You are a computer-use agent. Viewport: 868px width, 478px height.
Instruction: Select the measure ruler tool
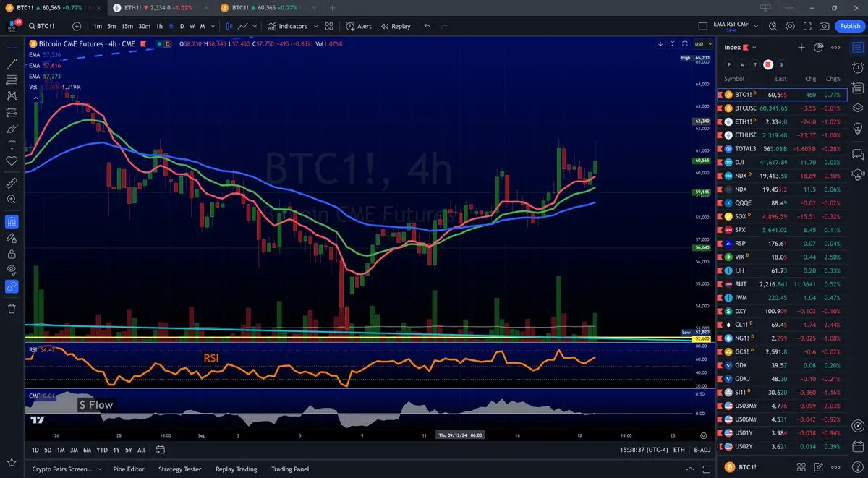[12, 182]
